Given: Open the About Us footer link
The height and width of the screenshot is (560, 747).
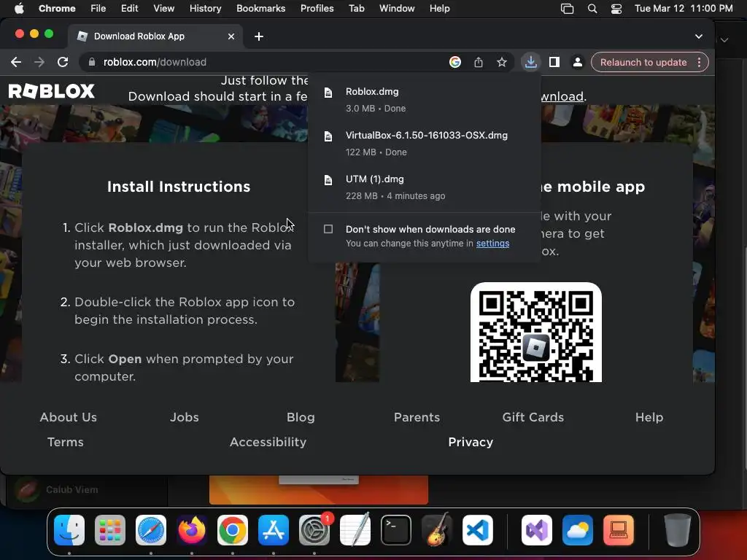Looking at the screenshot, I should (x=68, y=417).
